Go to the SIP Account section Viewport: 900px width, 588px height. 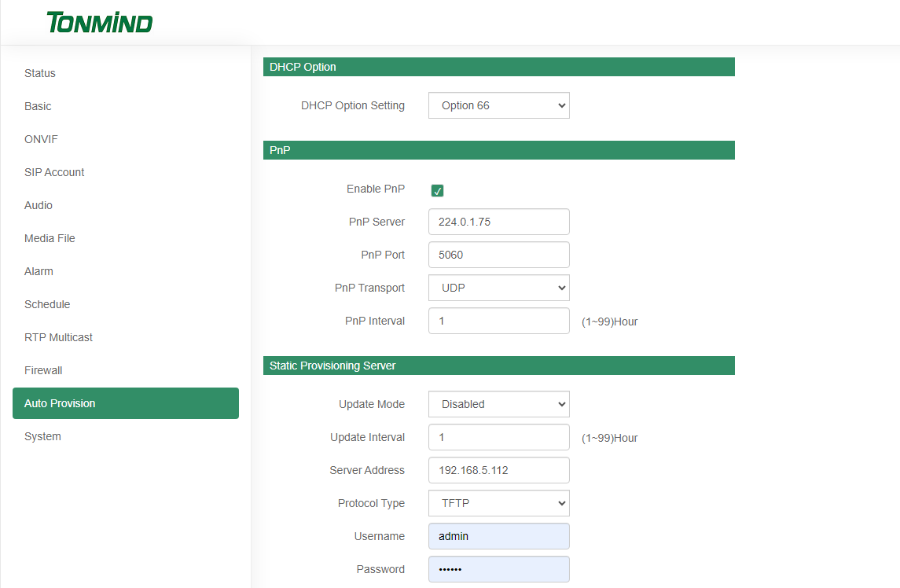point(54,172)
